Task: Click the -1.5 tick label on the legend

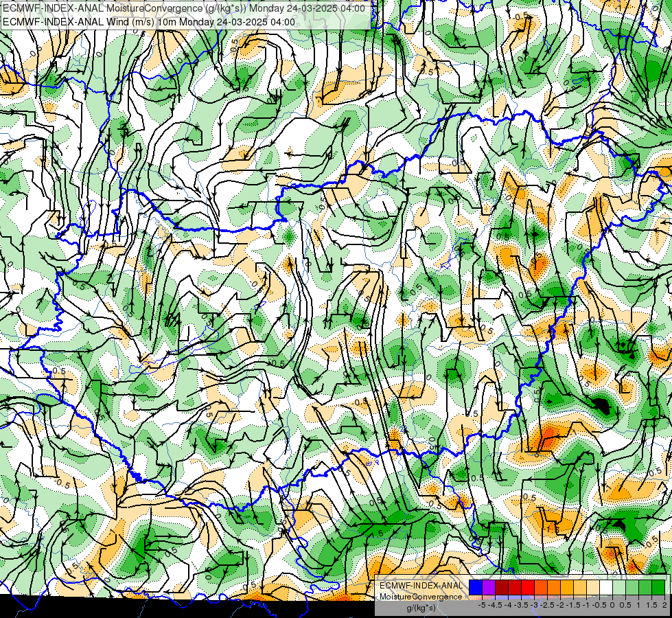Action: pos(573,605)
